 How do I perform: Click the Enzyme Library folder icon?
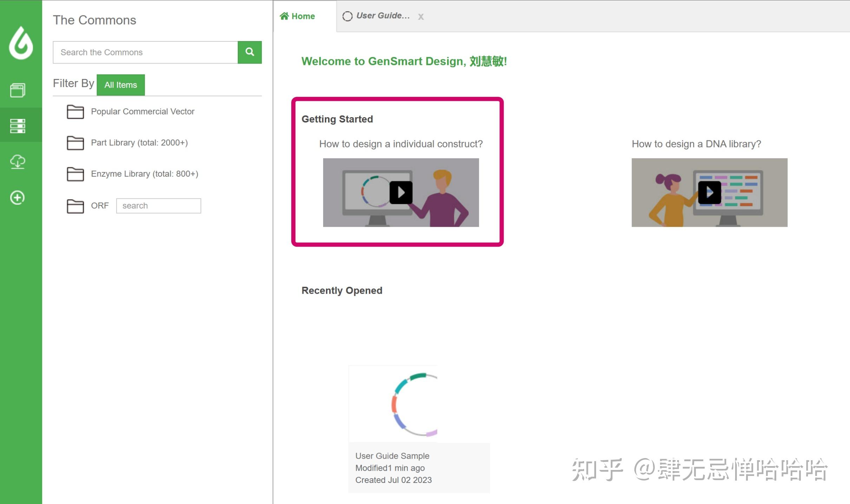pos(75,174)
